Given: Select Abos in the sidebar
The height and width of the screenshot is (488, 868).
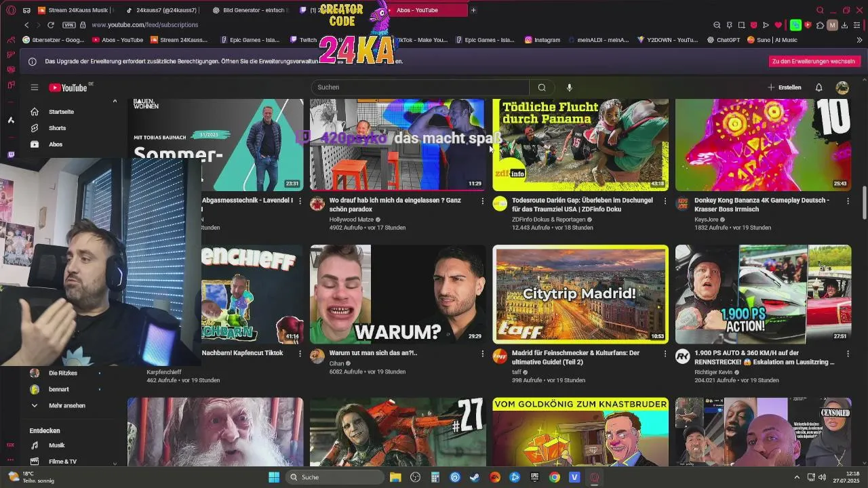Looking at the screenshot, I should tap(56, 144).
